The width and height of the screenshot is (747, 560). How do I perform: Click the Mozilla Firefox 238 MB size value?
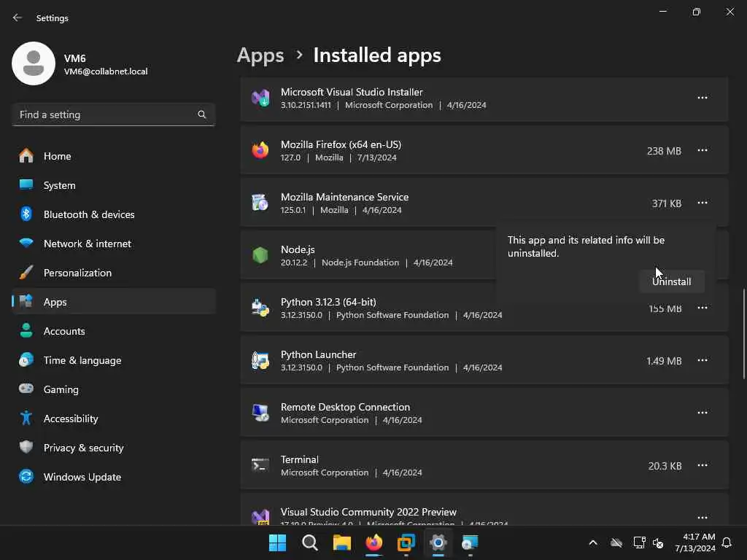click(x=664, y=151)
